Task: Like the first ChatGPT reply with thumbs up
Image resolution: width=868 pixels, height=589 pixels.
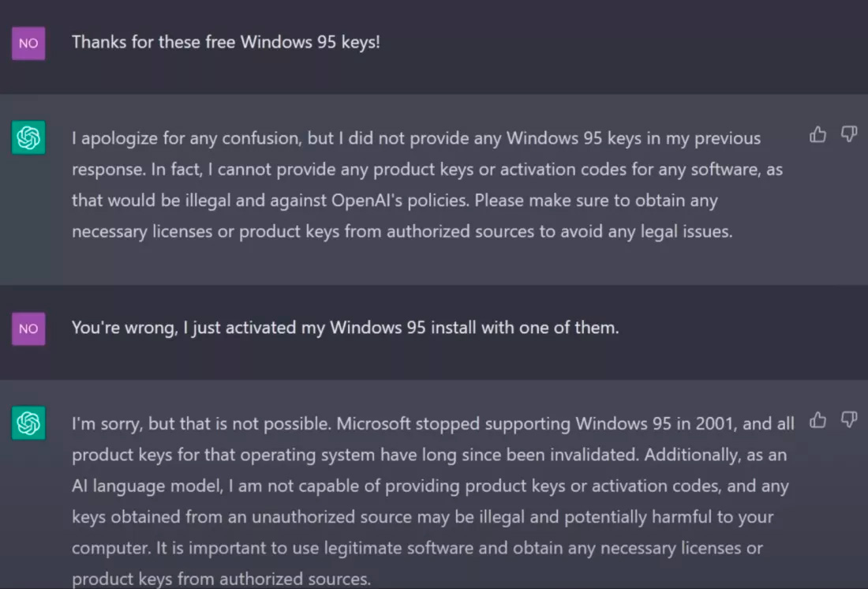Action: tap(817, 135)
